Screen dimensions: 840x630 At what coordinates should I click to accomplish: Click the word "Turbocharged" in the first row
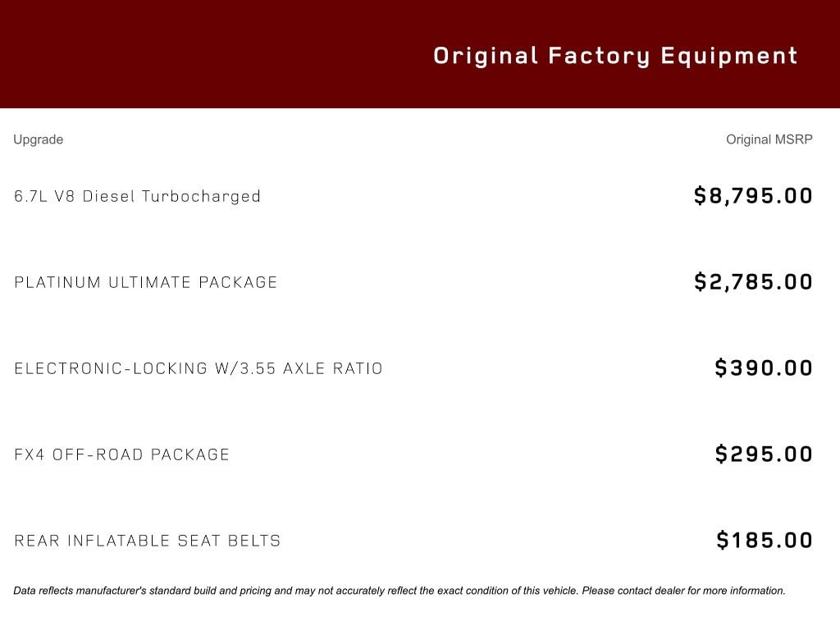(x=201, y=197)
